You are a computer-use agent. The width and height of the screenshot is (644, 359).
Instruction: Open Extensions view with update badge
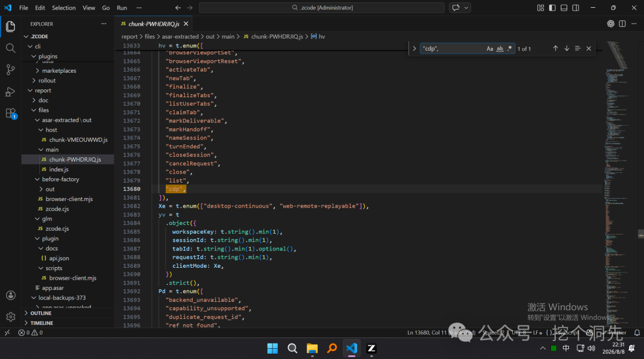tap(11, 113)
